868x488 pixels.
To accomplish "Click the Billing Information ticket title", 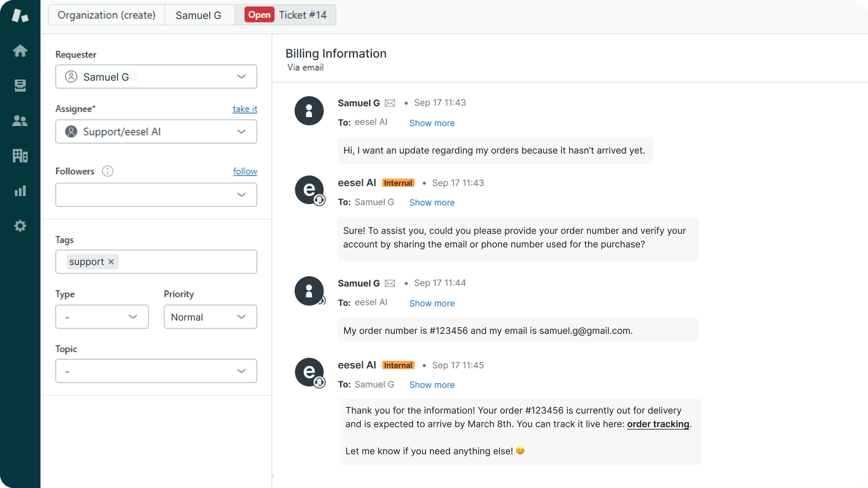I will pyautogui.click(x=336, y=54).
